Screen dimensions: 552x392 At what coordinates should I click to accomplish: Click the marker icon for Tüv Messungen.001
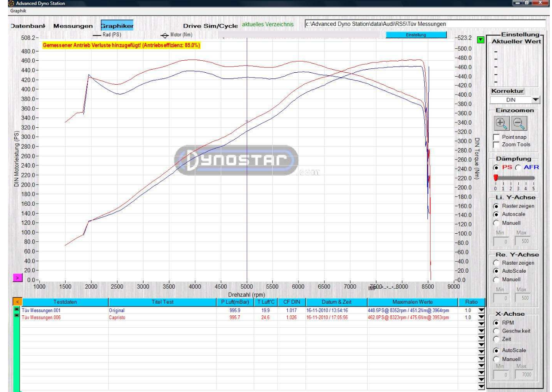pyautogui.click(x=17, y=310)
